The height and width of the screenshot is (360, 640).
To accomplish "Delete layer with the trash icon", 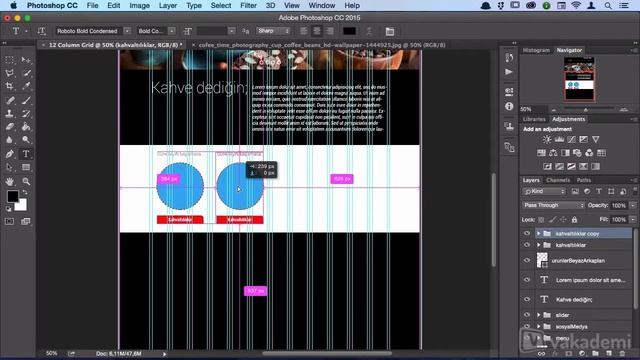I will click(x=622, y=353).
